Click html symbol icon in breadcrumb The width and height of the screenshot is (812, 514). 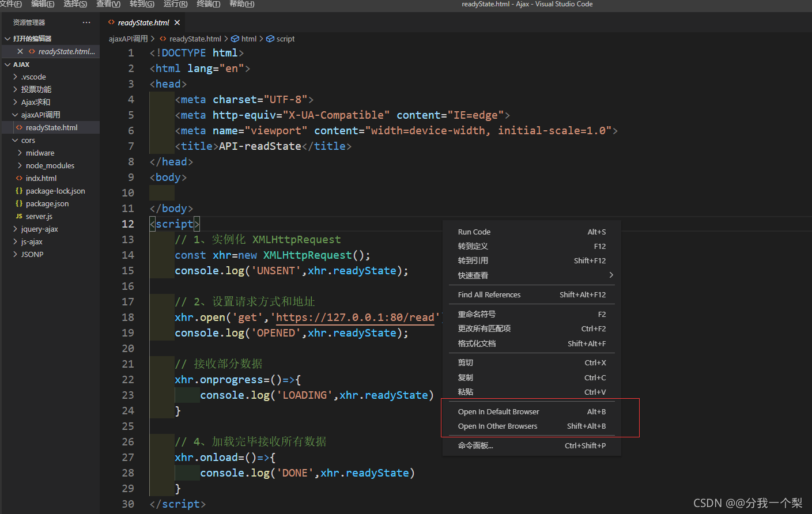(x=235, y=39)
